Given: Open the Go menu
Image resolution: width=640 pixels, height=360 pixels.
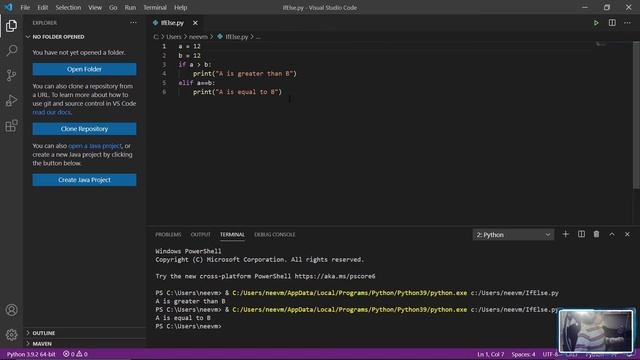Looking at the screenshot, I should (x=113, y=7).
